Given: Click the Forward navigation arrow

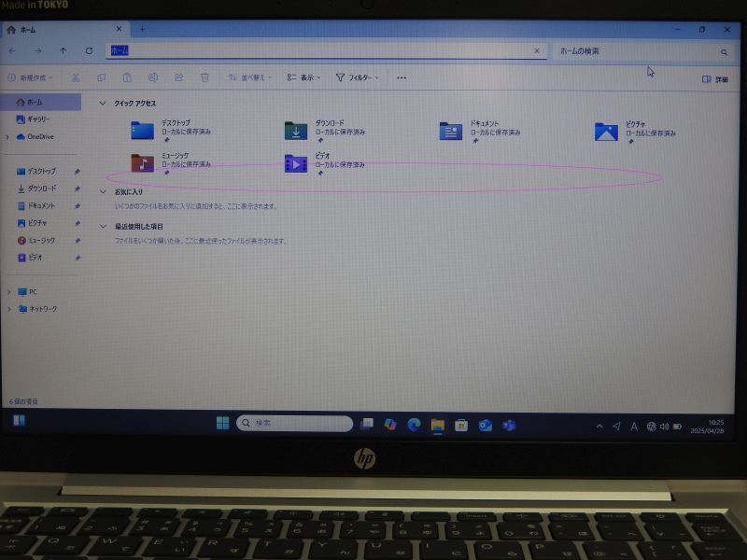Looking at the screenshot, I should pyautogui.click(x=38, y=50).
